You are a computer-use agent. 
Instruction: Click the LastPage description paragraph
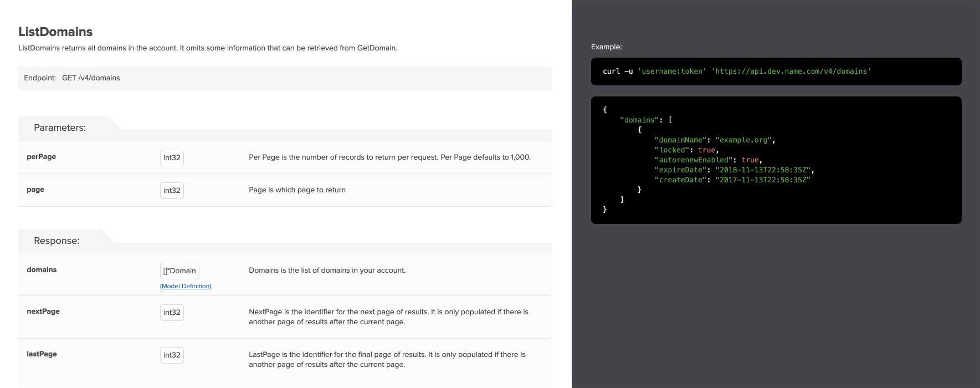tap(387, 360)
